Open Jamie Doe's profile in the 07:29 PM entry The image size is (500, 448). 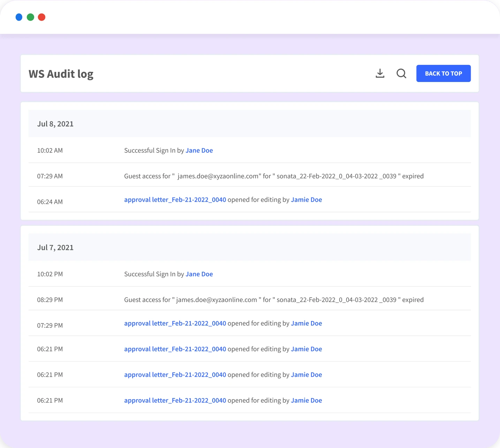306,323
